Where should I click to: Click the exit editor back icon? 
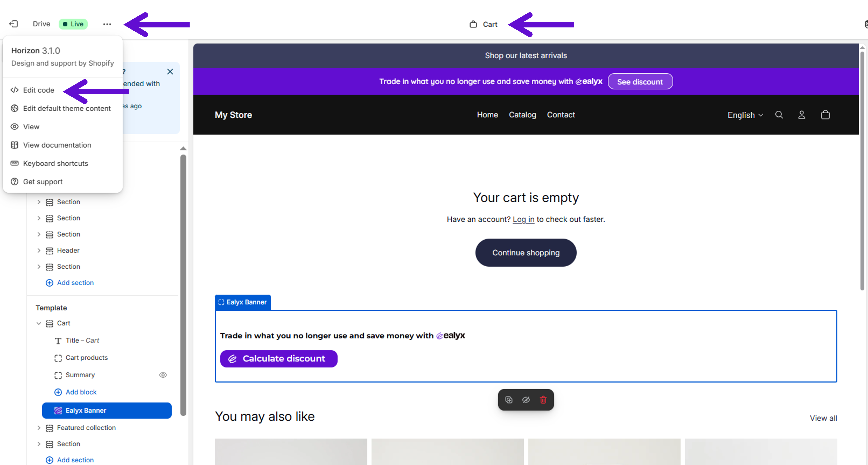[13, 24]
